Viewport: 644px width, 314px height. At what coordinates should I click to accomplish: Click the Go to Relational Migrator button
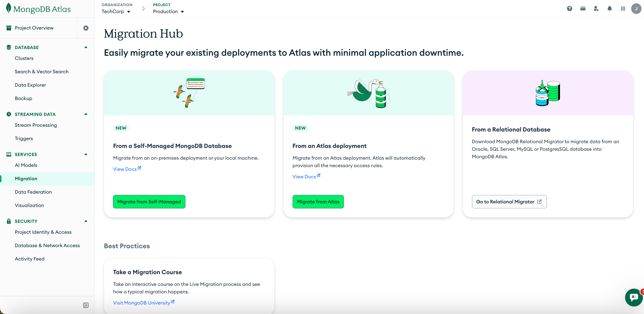509,202
